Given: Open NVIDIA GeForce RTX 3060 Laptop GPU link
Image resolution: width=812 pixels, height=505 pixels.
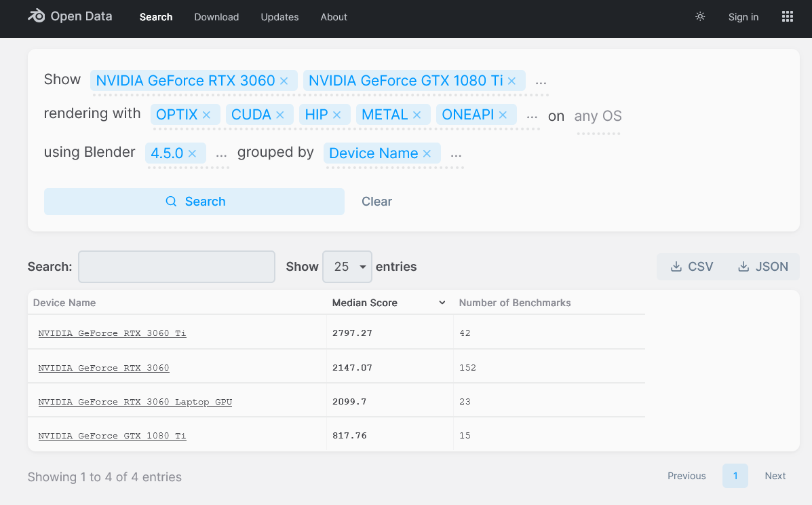Looking at the screenshot, I should 134,402.
